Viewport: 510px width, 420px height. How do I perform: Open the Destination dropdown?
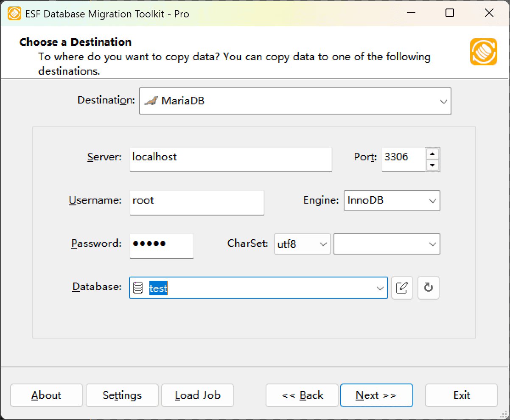(444, 101)
